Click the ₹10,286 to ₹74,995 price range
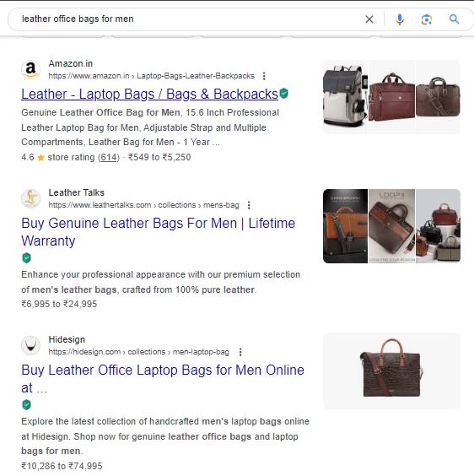Screen dimensions: 474x476 [x=62, y=466]
